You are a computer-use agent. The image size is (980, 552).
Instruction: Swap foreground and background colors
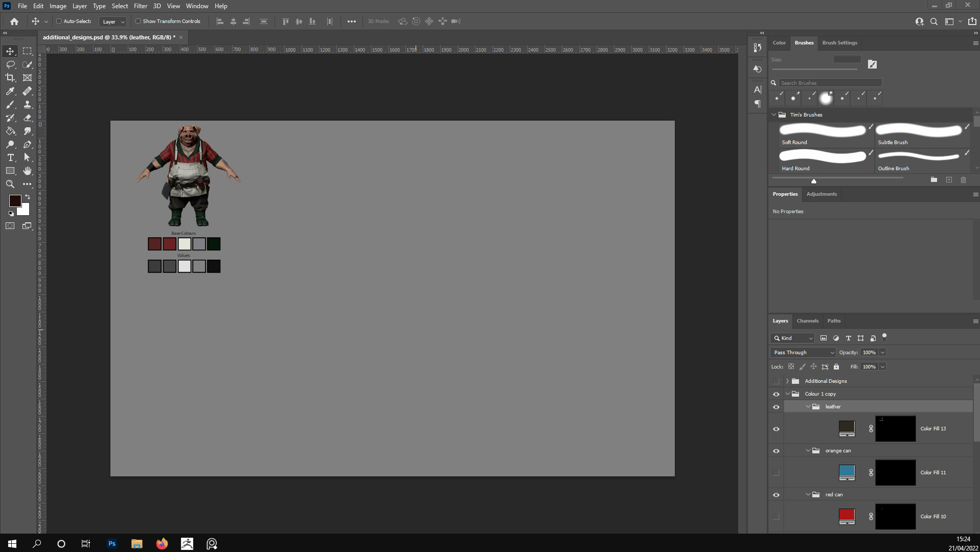28,197
